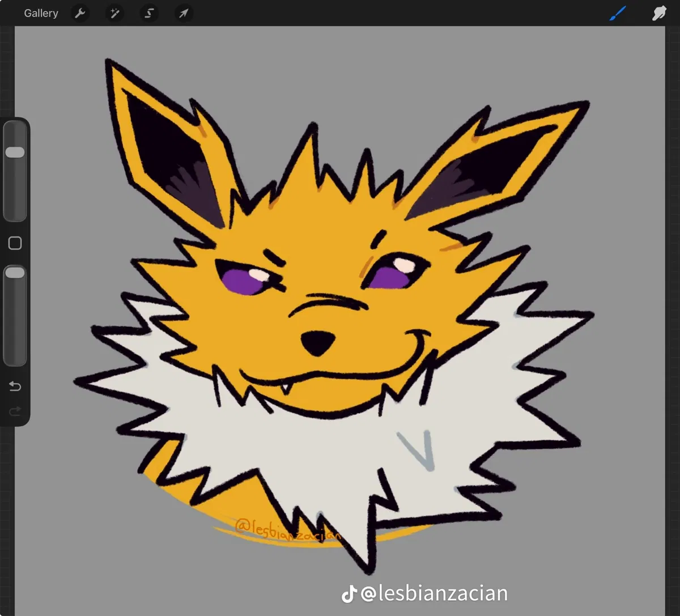The width and height of the screenshot is (680, 616).
Task: Activate the Selection tool
Action: coord(149,13)
